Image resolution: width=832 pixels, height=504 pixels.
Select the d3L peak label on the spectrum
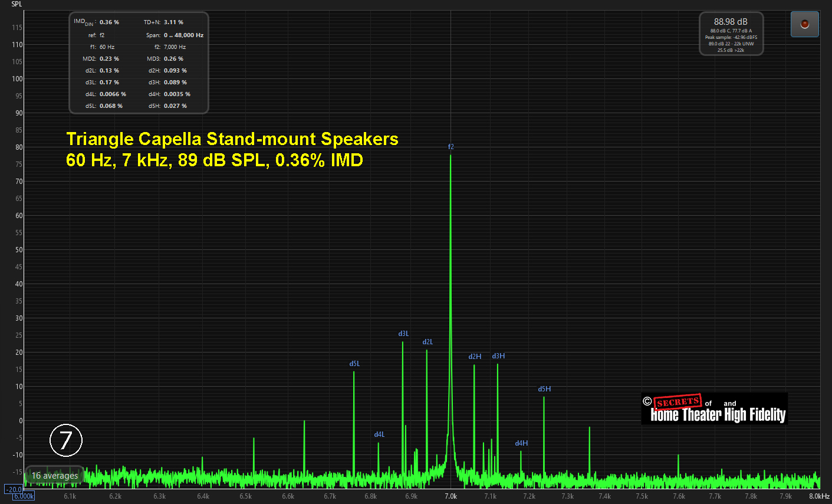[403, 334]
